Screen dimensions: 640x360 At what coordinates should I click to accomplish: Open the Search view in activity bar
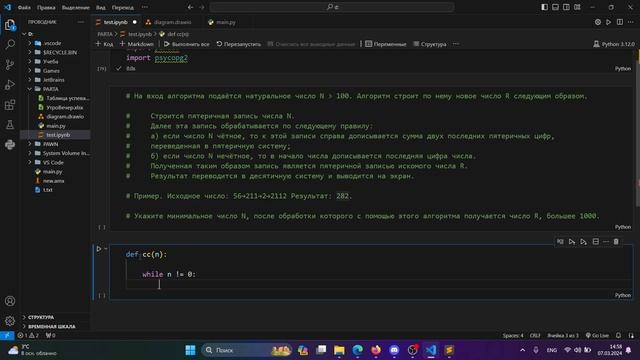point(10,44)
